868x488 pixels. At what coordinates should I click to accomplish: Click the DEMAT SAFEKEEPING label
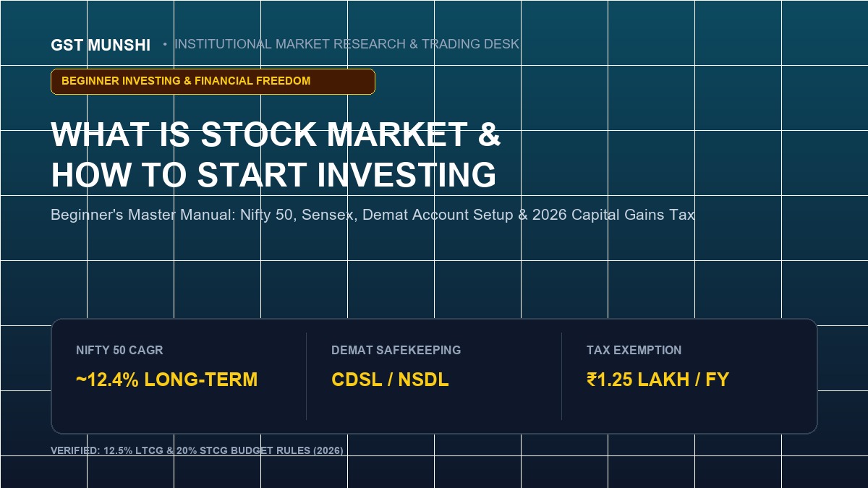click(x=396, y=350)
